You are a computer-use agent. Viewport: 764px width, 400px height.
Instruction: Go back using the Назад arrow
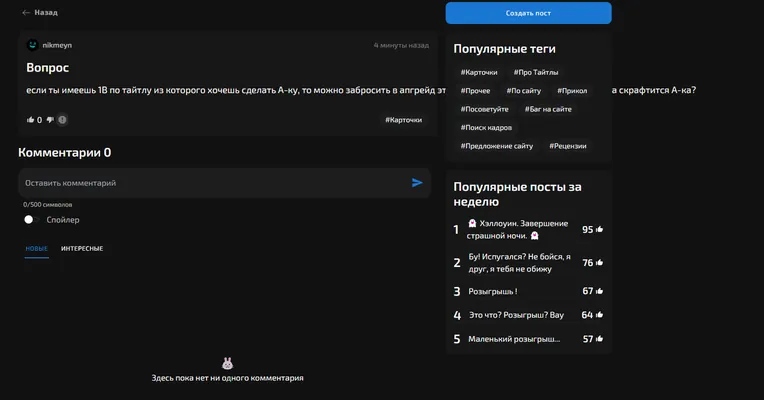point(26,13)
